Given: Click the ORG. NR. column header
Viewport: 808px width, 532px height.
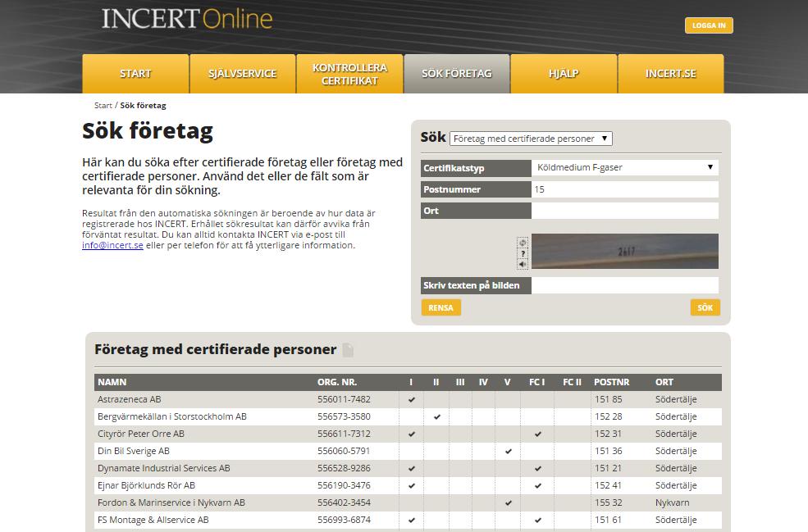Looking at the screenshot, I should (337, 382).
